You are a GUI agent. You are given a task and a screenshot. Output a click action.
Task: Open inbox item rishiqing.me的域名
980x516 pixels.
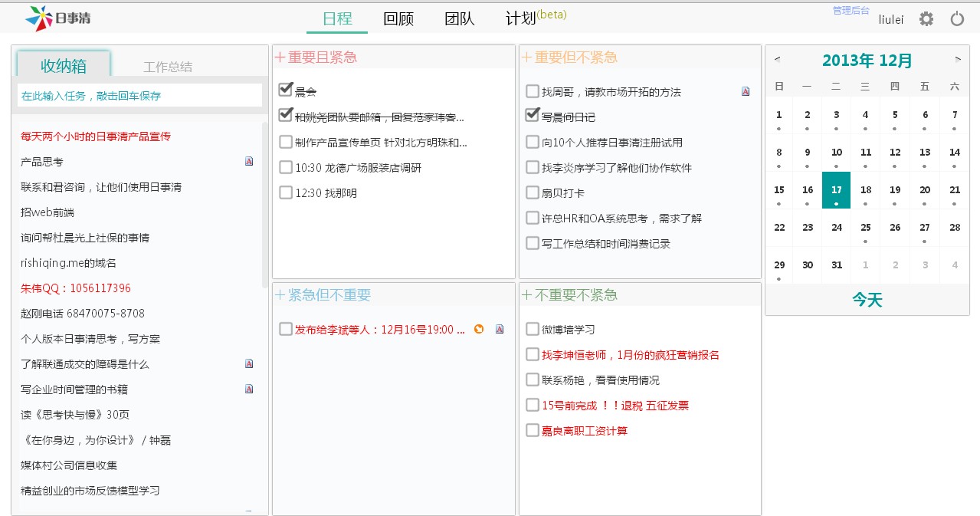[x=68, y=263]
